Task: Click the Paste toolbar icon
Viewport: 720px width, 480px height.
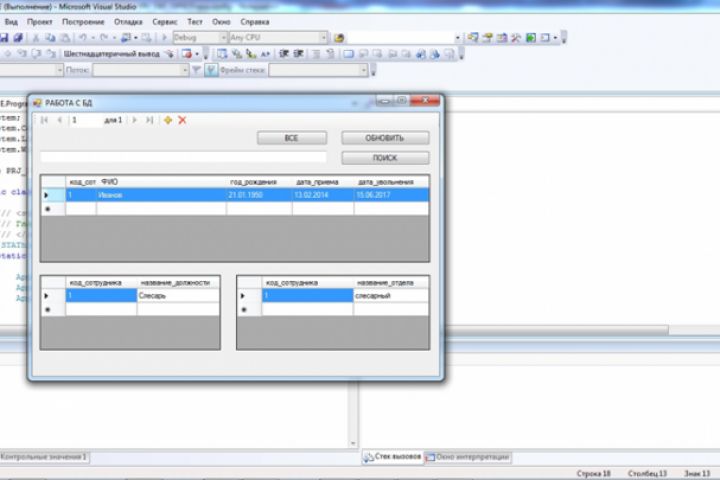Action: coord(65,38)
